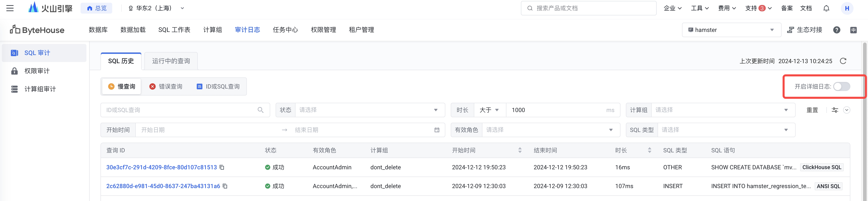Click the 重置 reset button
Viewport: 868px width, 201px height.
812,110
